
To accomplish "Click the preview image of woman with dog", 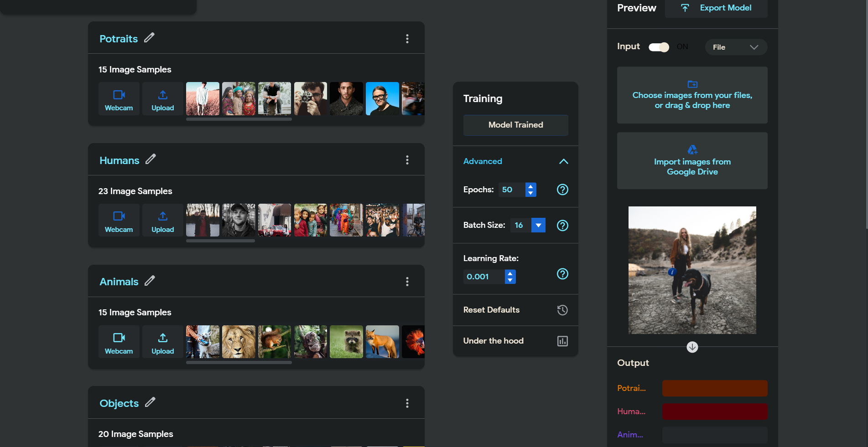I will (692, 270).
